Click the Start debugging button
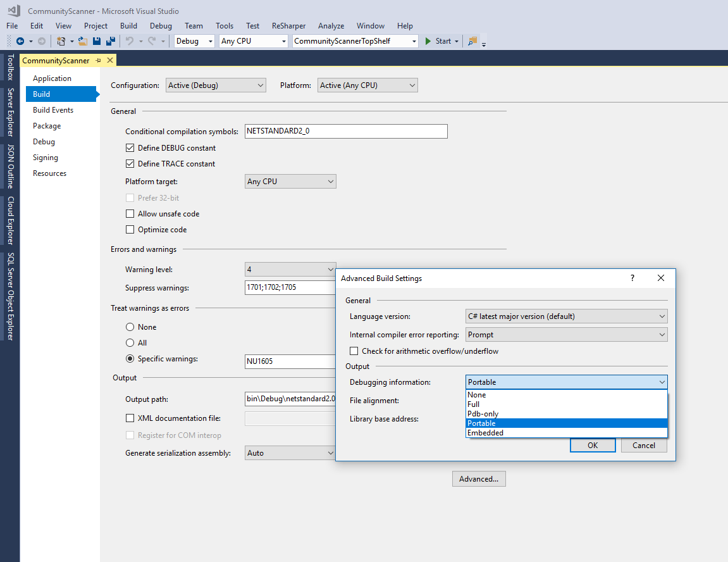 pos(439,41)
